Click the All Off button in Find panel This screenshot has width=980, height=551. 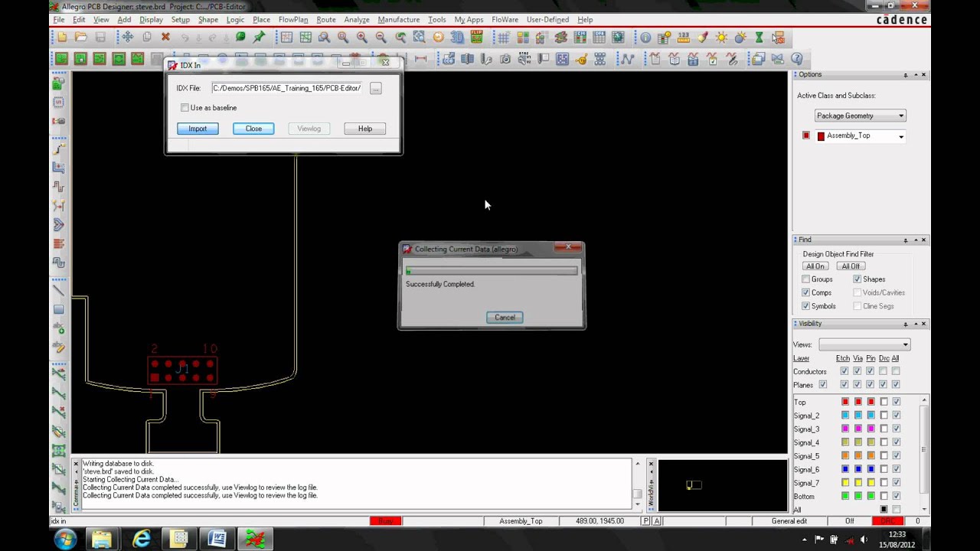pos(851,266)
